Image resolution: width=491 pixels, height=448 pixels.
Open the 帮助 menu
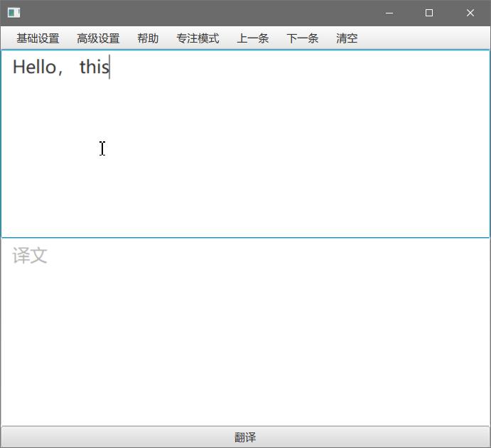pyautogui.click(x=148, y=38)
